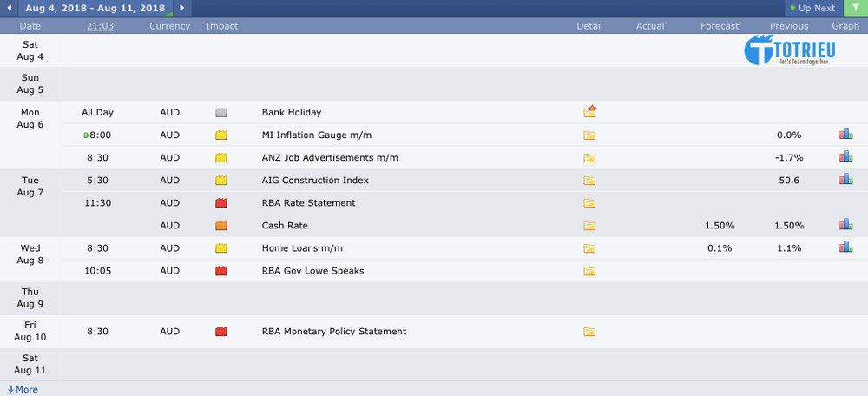The image size is (868, 396).
Task: Open detail folder for RBA Gov Lowe Speaks
Action: [589, 271]
